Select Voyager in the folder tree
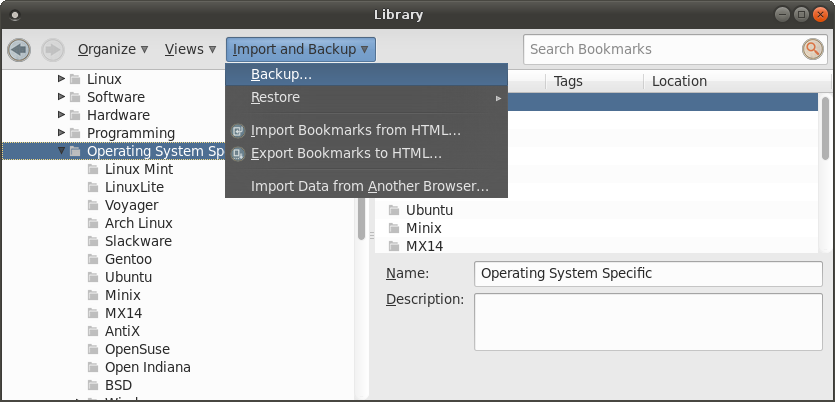Screen dimensions: 835x402 pyautogui.click(x=132, y=205)
